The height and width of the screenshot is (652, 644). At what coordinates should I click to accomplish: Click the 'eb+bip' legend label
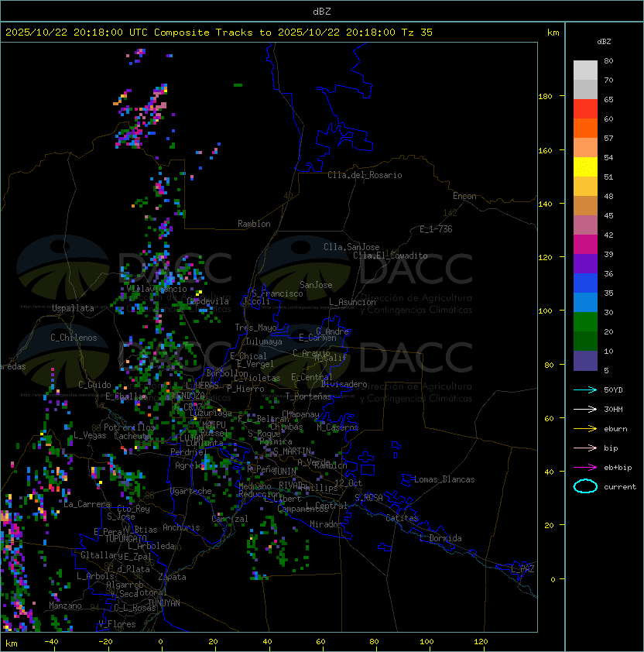tap(618, 468)
